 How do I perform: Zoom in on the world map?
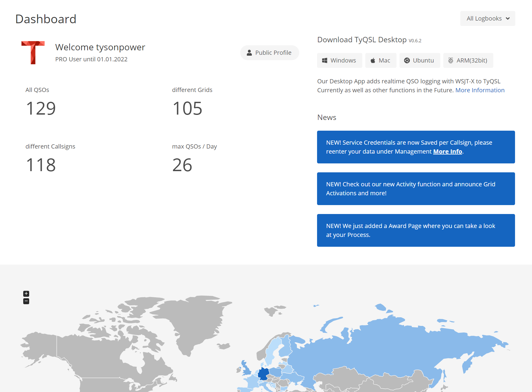click(x=26, y=293)
